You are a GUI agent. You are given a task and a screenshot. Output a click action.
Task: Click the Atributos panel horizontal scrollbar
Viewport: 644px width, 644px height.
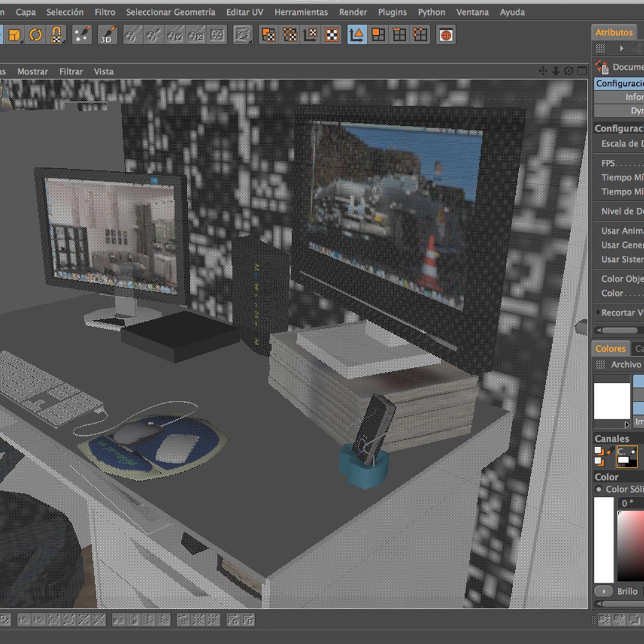tap(619, 330)
